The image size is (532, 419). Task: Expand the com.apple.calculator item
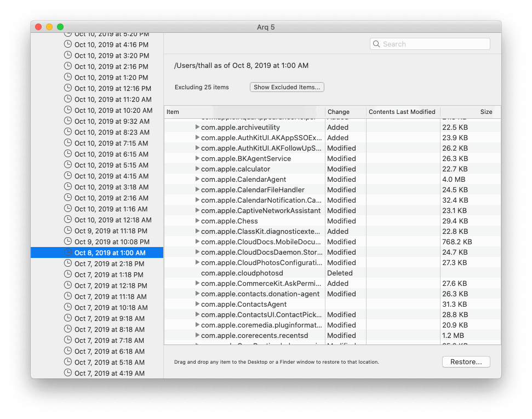[197, 169]
